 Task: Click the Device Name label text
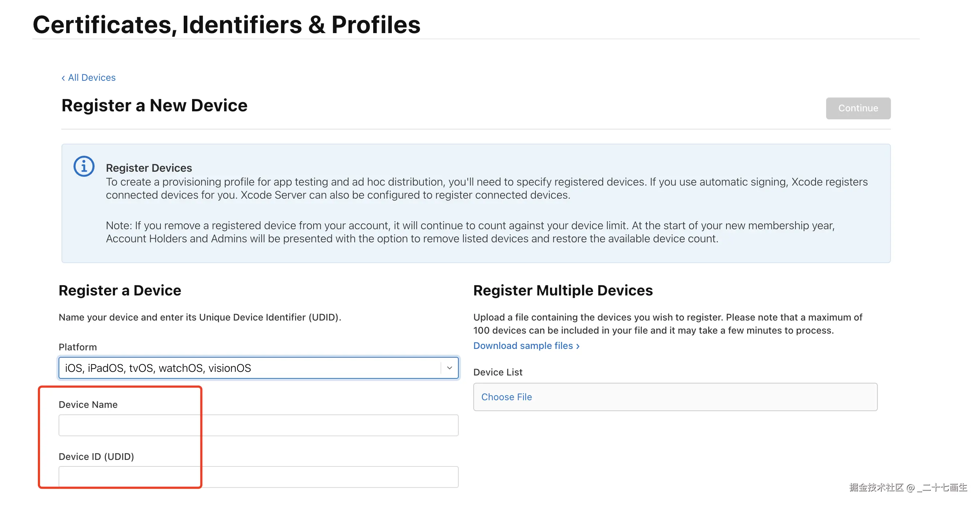(x=88, y=405)
